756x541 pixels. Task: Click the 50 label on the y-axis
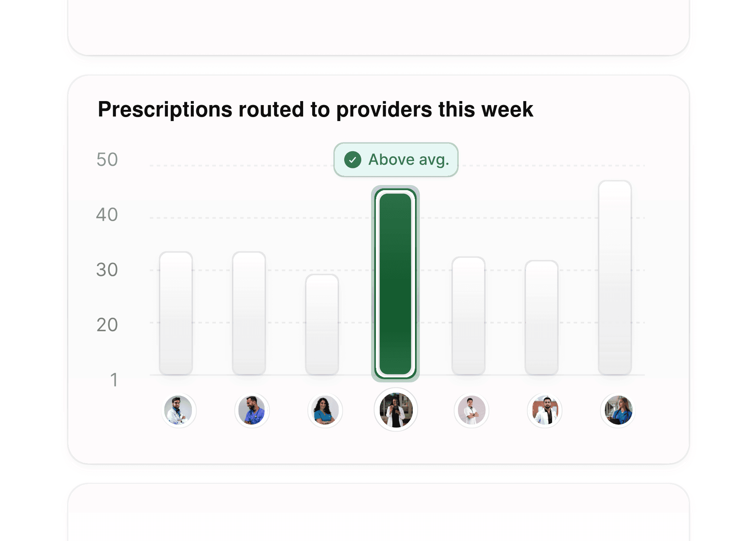click(107, 159)
